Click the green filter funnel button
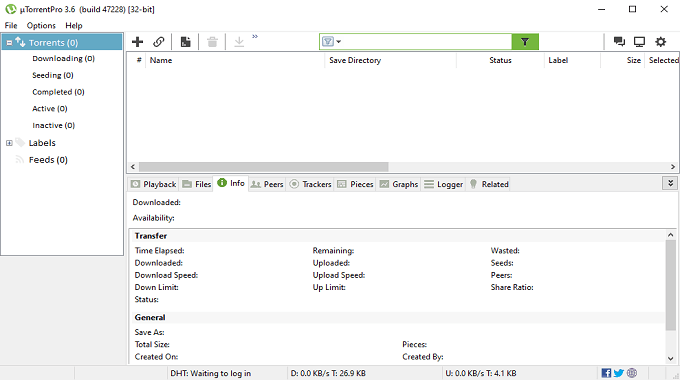 tap(525, 42)
